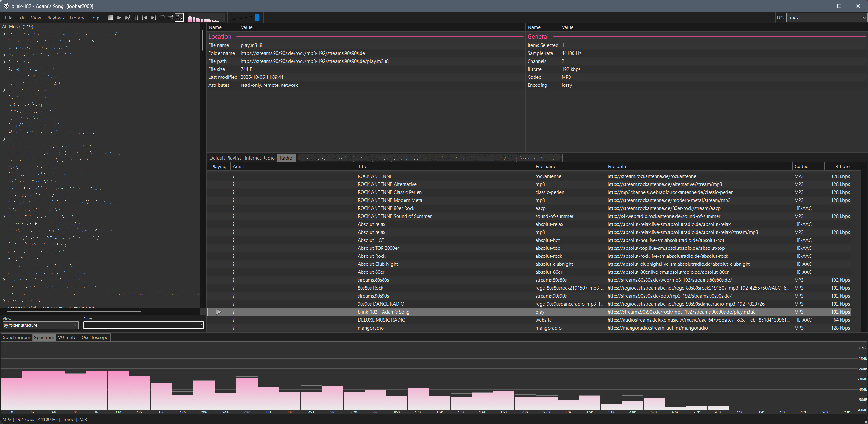Viewport: 868px width, 424px height.
Task: Click the Bitrate column header
Action: coord(842,166)
